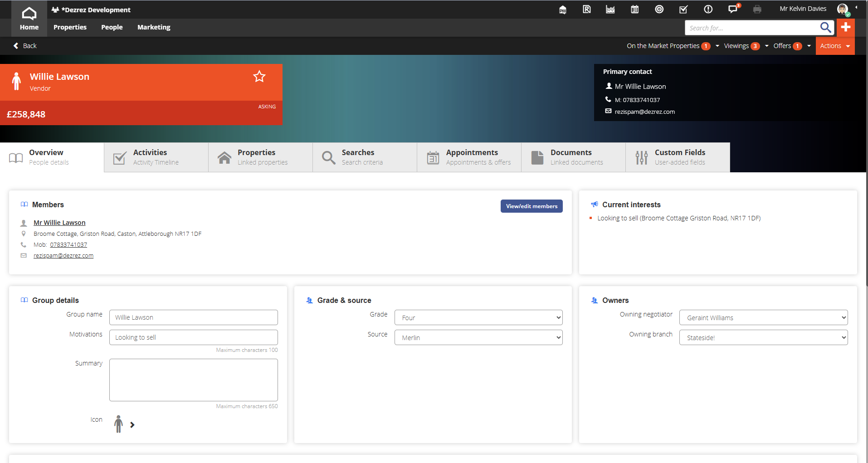Click the chart statistics icon in header
This screenshot has height=463, width=868.
point(610,10)
